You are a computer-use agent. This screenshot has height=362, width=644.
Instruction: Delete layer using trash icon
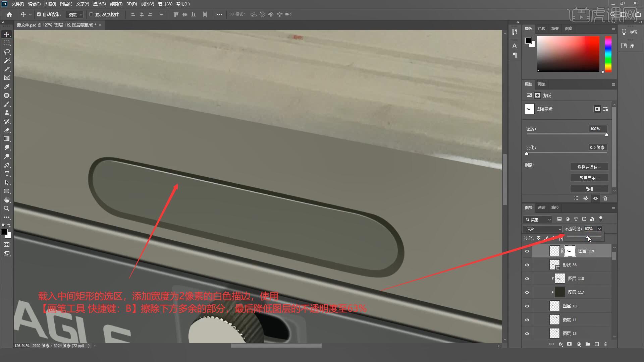click(605, 344)
